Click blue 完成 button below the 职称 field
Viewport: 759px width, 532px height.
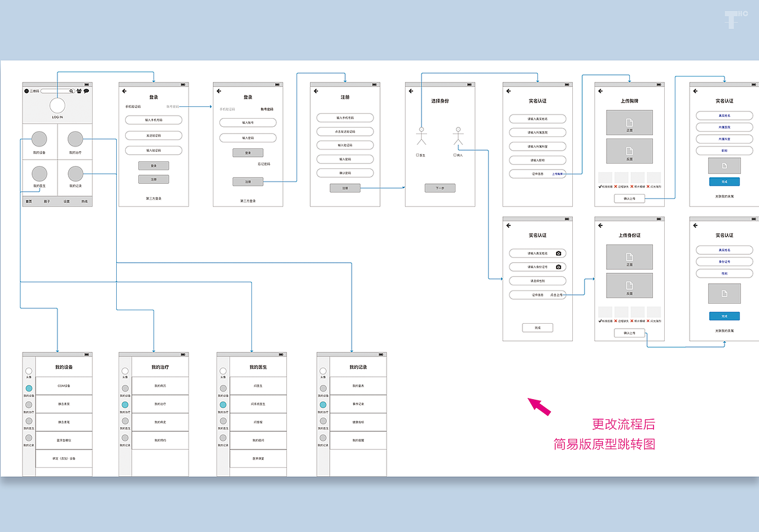click(724, 182)
